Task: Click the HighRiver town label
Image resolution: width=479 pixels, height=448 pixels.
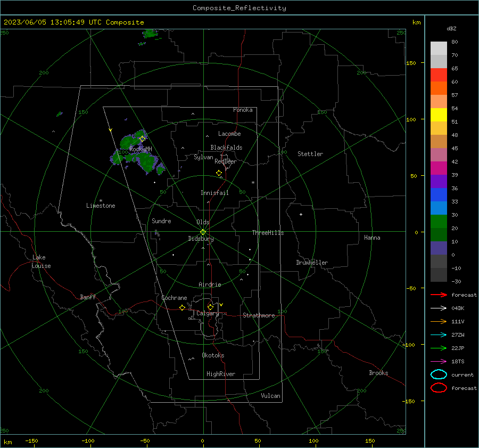Action: click(x=221, y=374)
